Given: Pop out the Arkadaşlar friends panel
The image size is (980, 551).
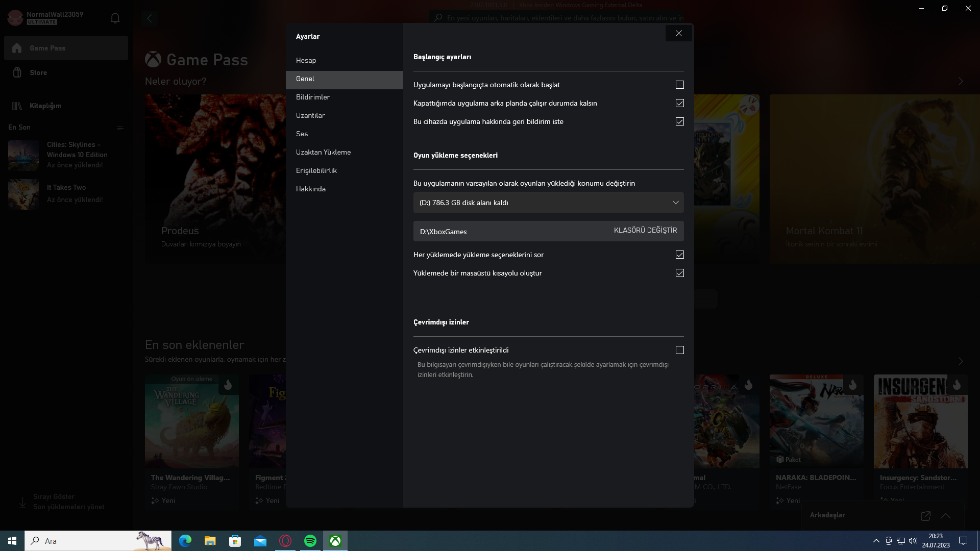Looking at the screenshot, I should [925, 516].
